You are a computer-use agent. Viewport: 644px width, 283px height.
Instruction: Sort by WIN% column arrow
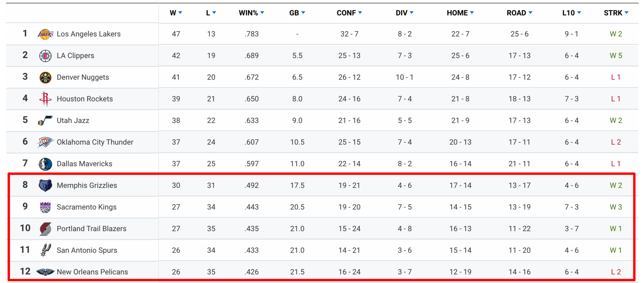[x=262, y=13]
